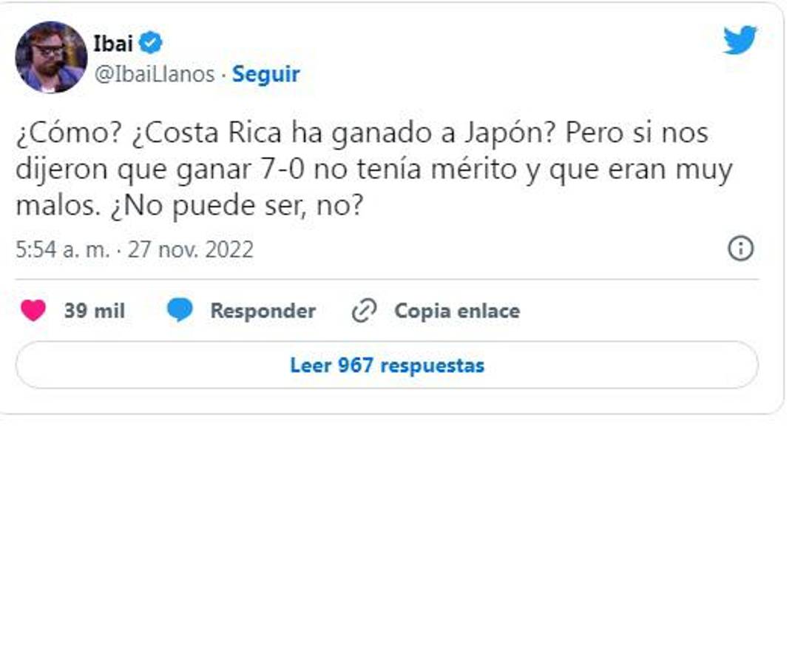
Task: Click the chain link icon
Action: [x=364, y=311]
